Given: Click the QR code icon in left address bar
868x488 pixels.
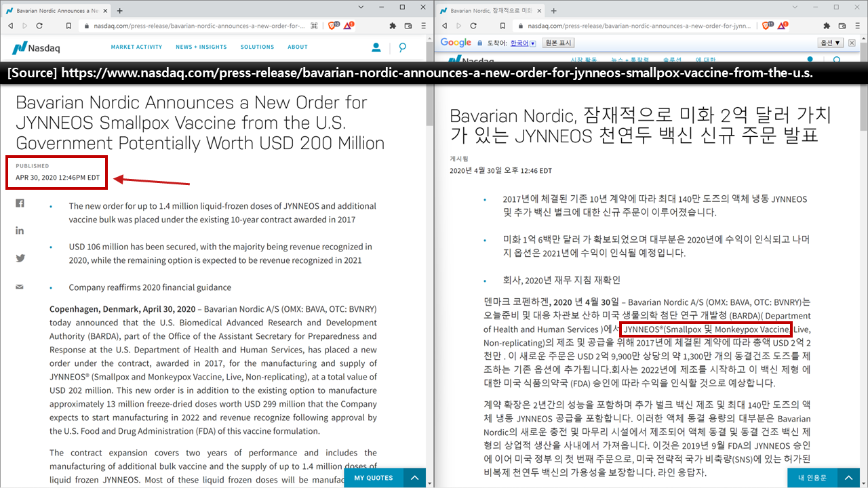Looking at the screenshot, I should pos(314,26).
